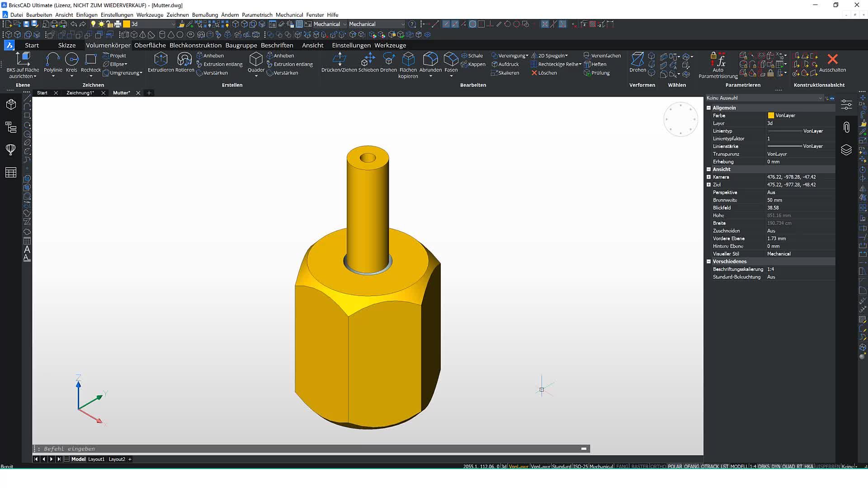Toggle ORTHO mode in status bar
868x488 pixels.
[658, 466]
